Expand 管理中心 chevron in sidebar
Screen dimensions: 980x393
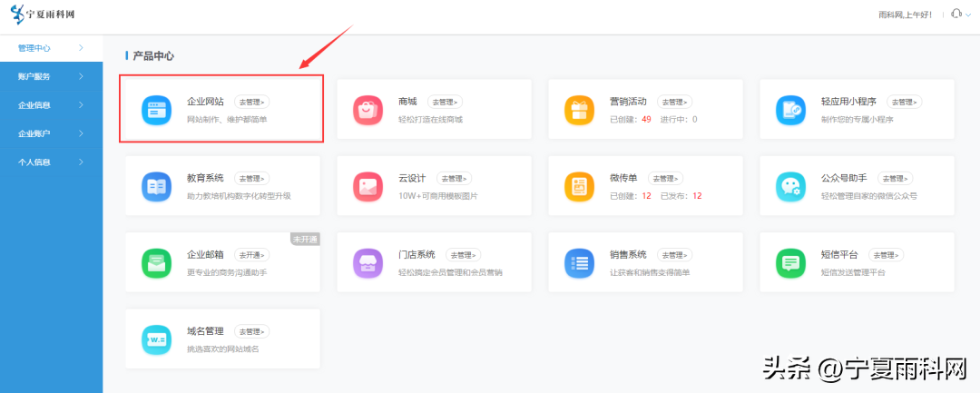pyautogui.click(x=82, y=47)
